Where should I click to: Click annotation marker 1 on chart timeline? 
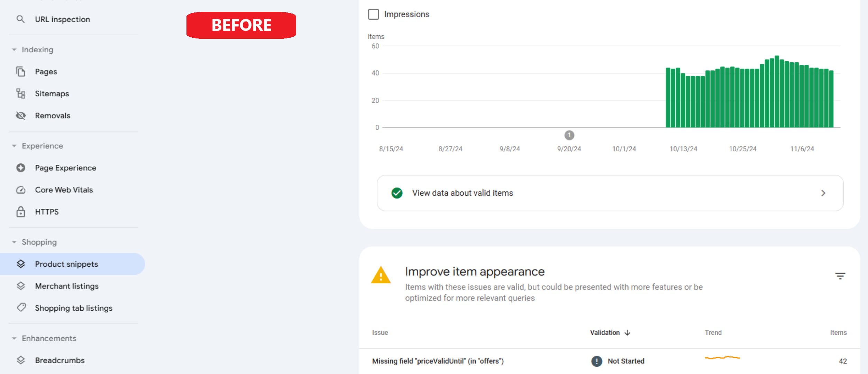click(569, 135)
